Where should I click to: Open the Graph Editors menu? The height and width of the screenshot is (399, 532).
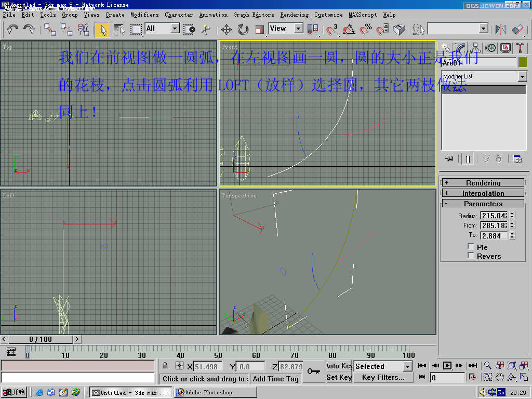pyautogui.click(x=254, y=15)
